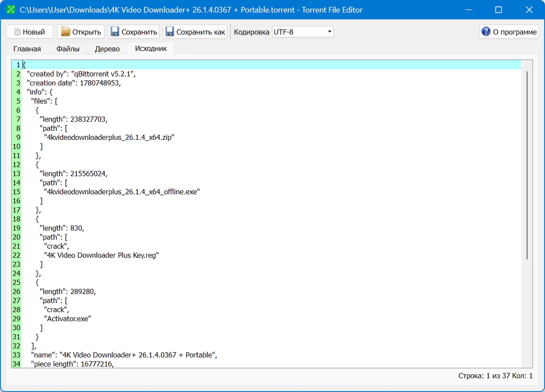Click the "length": 289280 line
The image size is (545, 392).
(x=68, y=292)
